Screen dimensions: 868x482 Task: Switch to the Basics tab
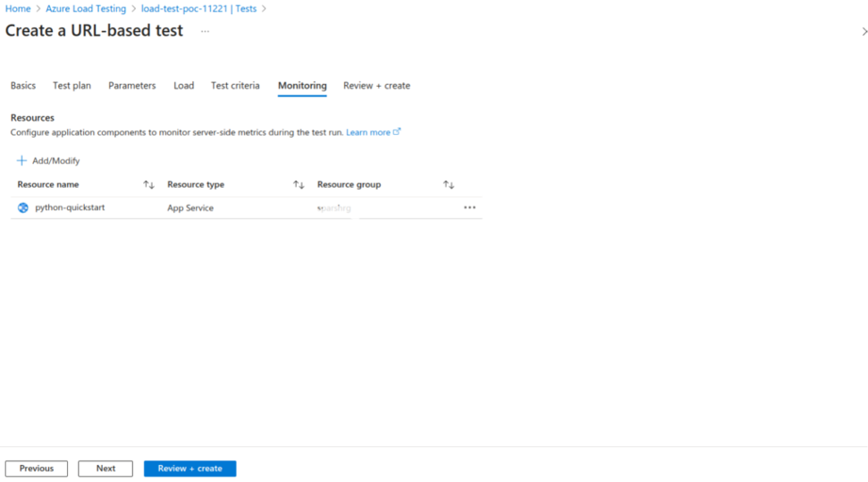(24, 85)
